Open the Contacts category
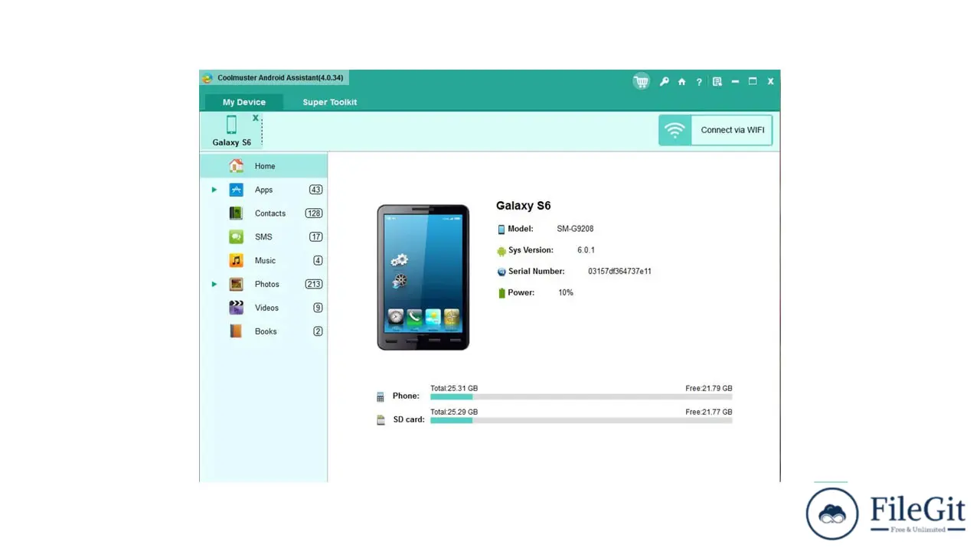Viewport: 980px width, 551px height. [263, 214]
